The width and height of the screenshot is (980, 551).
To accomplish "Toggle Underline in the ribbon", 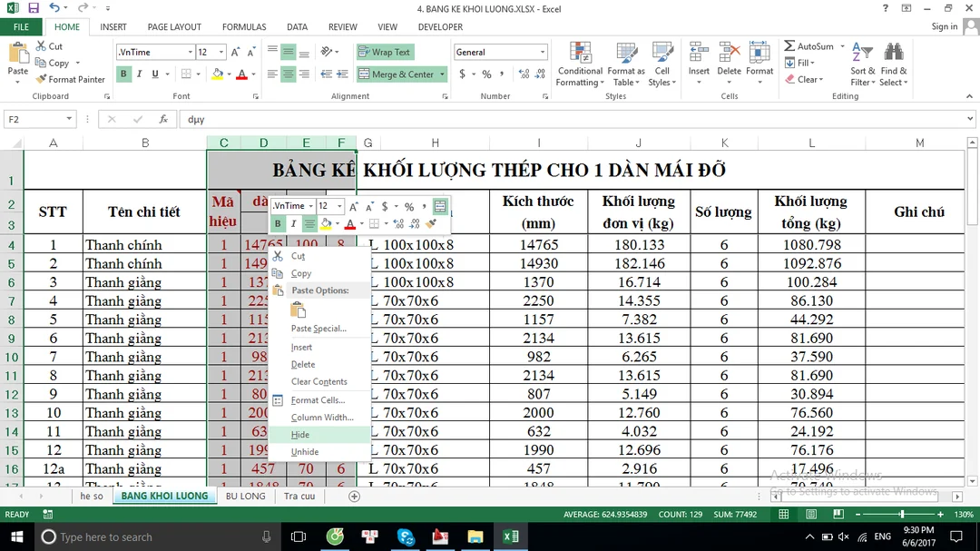I will [x=155, y=74].
